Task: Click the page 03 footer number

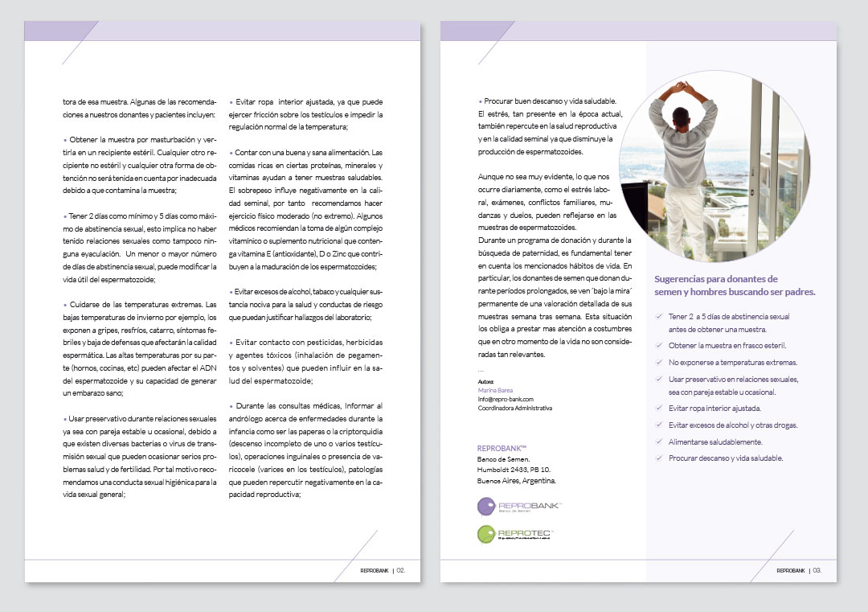Action: click(816, 570)
